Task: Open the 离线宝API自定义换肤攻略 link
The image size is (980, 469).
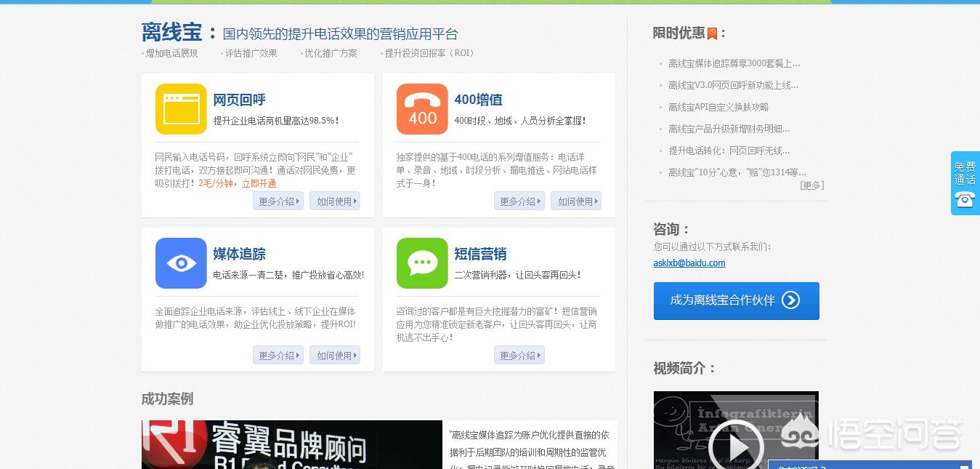Action: pyautogui.click(x=719, y=106)
